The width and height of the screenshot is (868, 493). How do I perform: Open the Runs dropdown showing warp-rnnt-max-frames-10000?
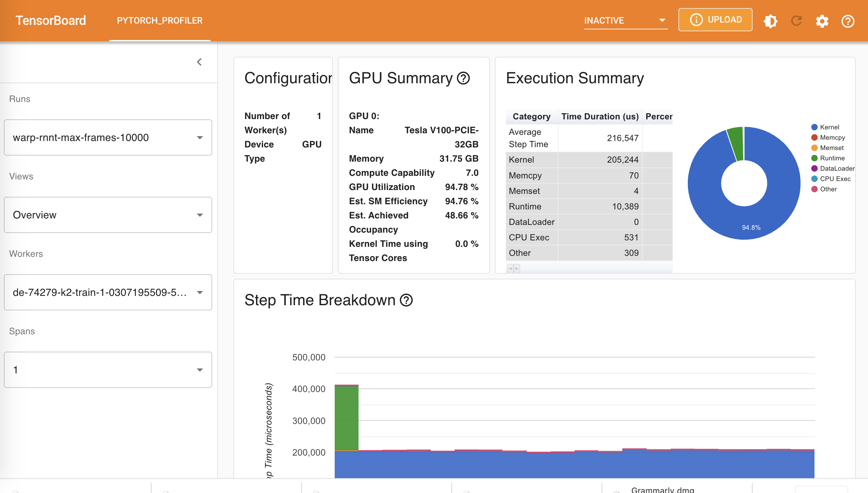click(108, 137)
